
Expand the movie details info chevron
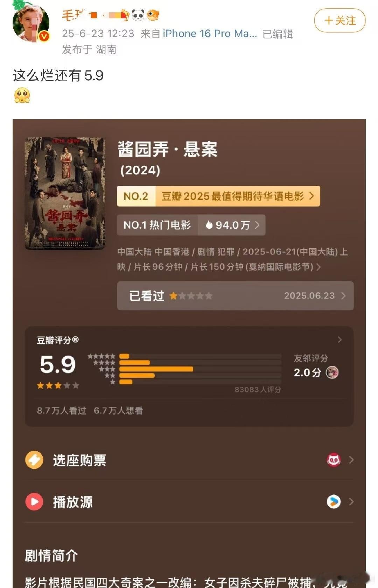click(x=318, y=267)
